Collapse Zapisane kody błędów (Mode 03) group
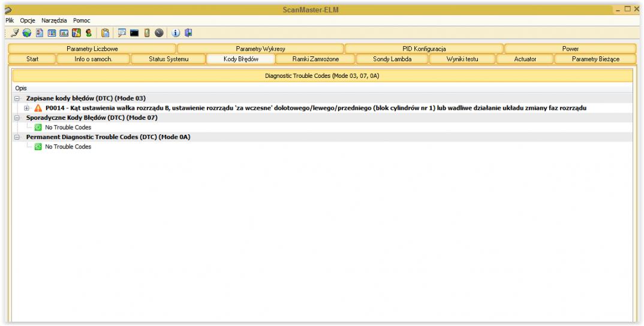Viewport: 644px width, 326px height. point(17,98)
